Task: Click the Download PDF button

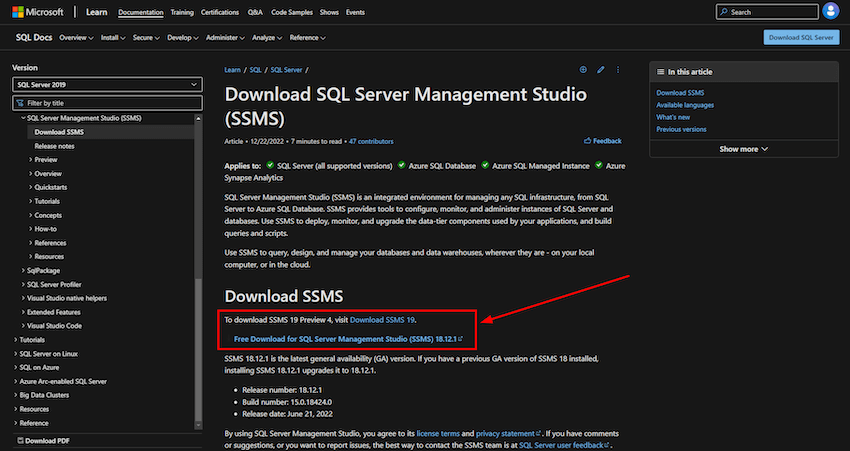Action: [43, 441]
